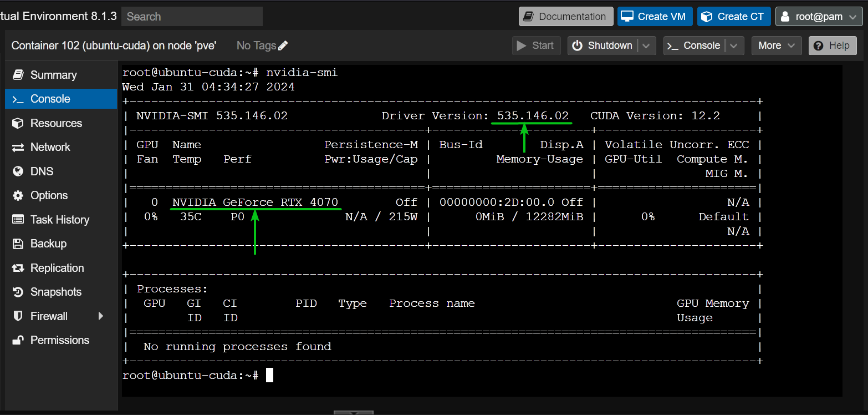Click the 'Processes:' heading in terminal

pyautogui.click(x=172, y=289)
